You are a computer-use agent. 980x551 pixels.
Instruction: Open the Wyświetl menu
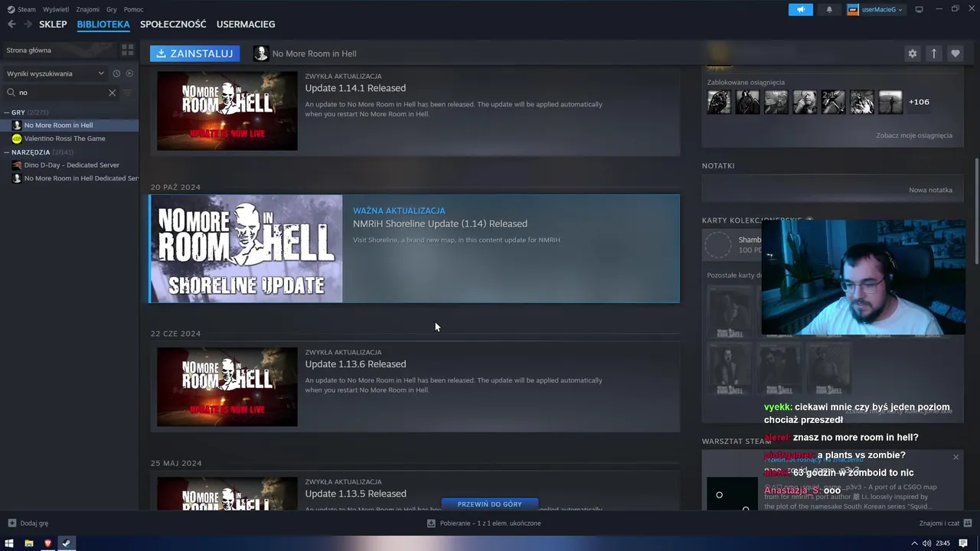click(55, 9)
